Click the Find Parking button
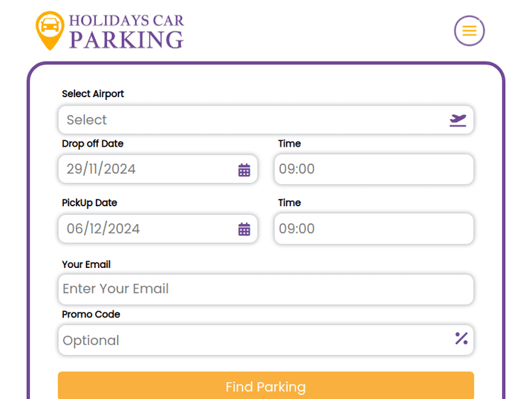This screenshot has width=532, height=399. coord(266,386)
